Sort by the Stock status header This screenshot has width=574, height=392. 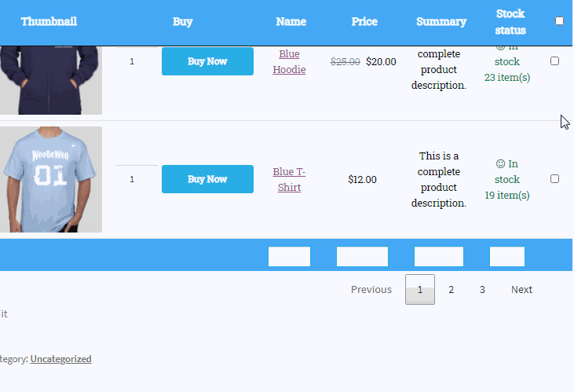pyautogui.click(x=510, y=22)
